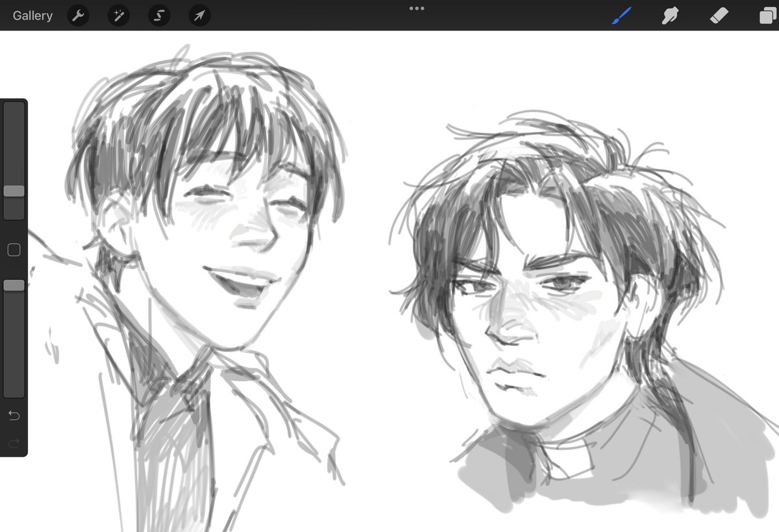Select the Transform arrow tool
The image size is (779, 532).
199,15
